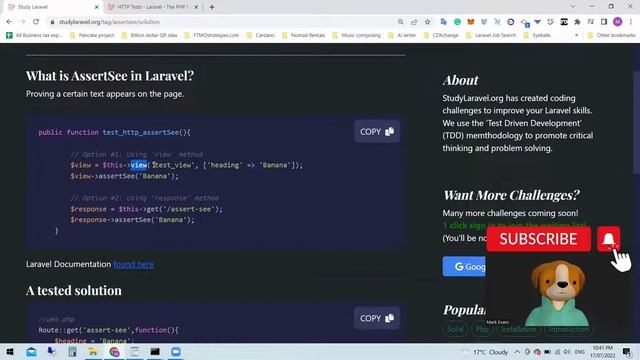Select the Introduction popular tag
The height and width of the screenshot is (360, 640).
coord(568,329)
